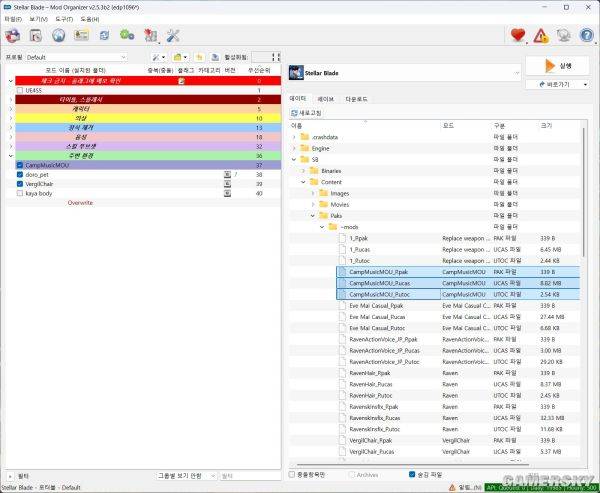
Task: Click the Stellar Blade game thumbnail icon
Action: click(296, 73)
